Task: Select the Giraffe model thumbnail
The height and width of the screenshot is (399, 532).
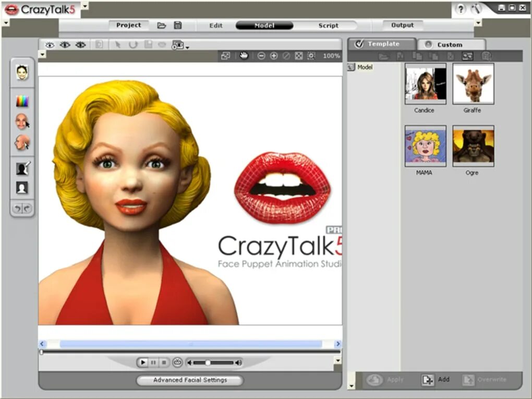Action: click(473, 83)
